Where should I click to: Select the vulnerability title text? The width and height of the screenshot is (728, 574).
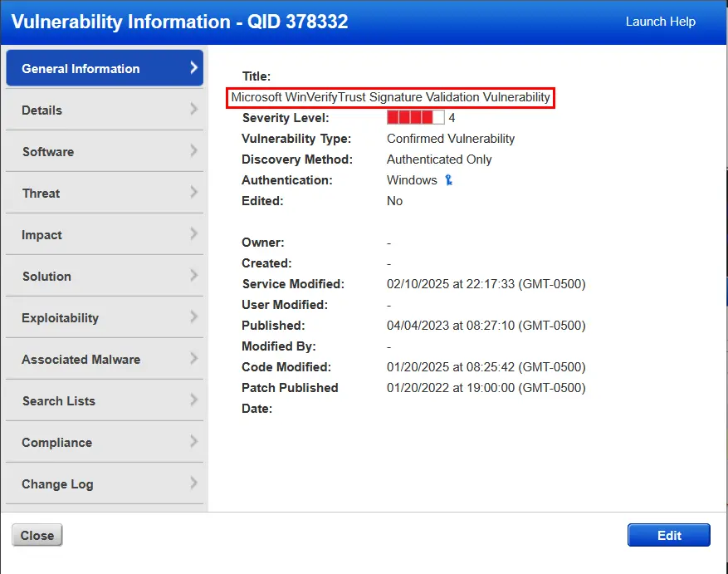tap(390, 97)
